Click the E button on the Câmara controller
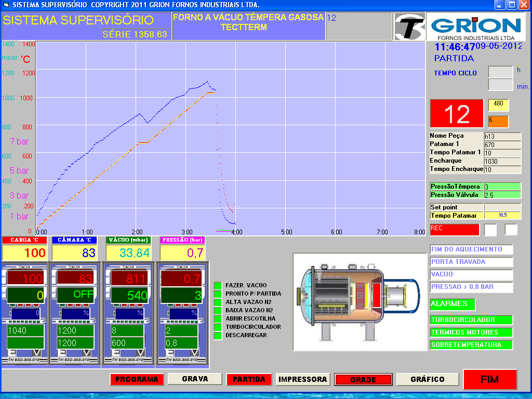 point(63,353)
